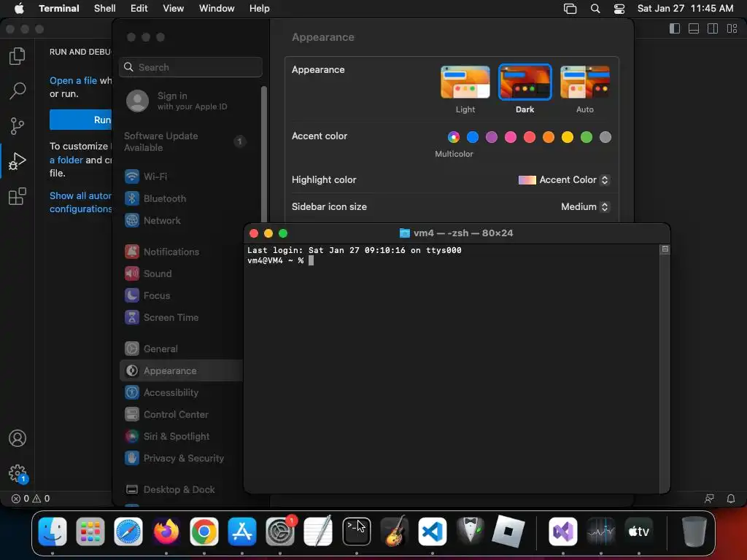Image resolution: width=747 pixels, height=560 pixels.
Task: Toggle secondary side bar layout icon
Action: click(713, 28)
